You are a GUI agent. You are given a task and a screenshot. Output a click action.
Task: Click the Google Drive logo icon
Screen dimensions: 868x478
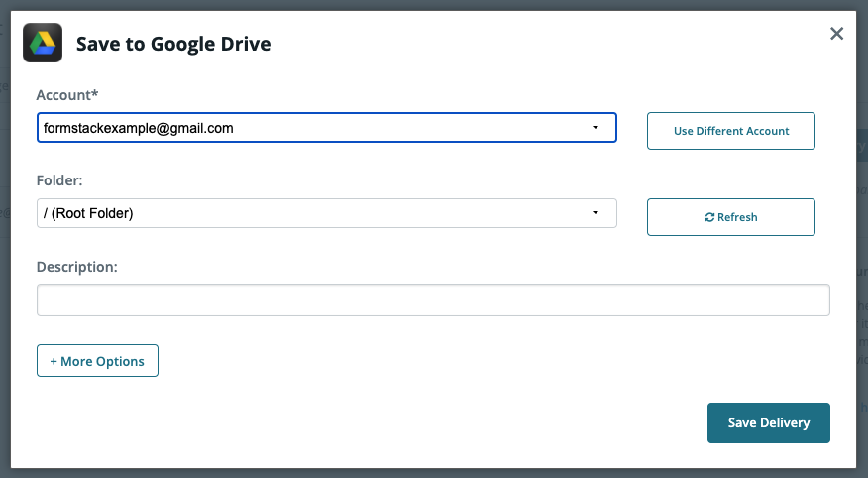43,43
